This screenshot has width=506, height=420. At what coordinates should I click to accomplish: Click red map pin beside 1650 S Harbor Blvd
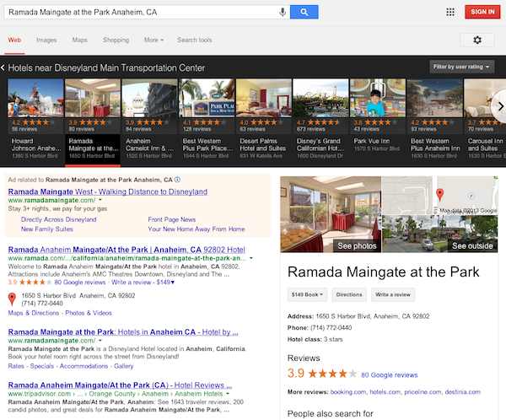(12, 299)
